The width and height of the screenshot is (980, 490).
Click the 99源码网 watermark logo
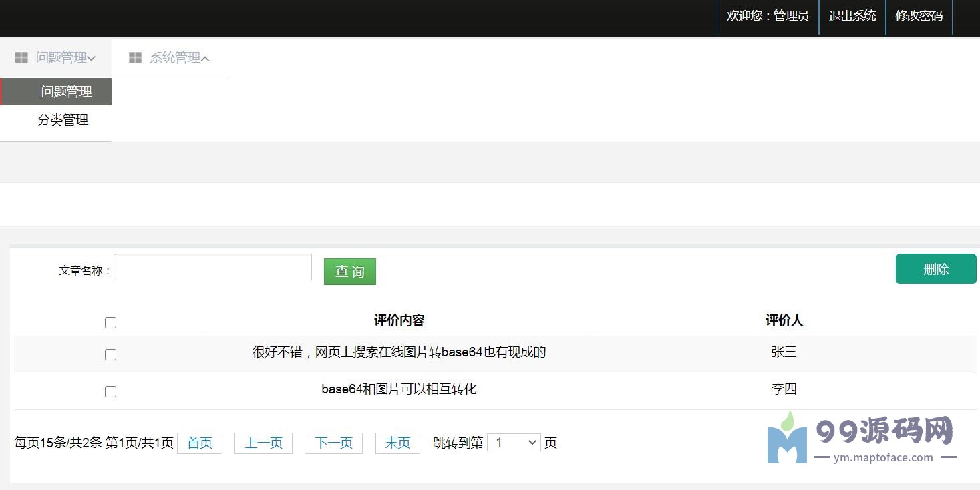(862, 438)
